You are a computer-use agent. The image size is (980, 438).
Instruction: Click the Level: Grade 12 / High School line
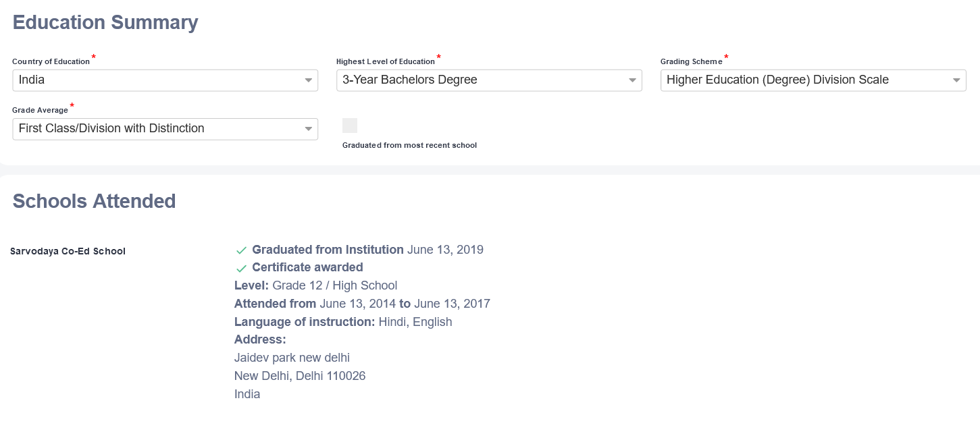(315, 285)
